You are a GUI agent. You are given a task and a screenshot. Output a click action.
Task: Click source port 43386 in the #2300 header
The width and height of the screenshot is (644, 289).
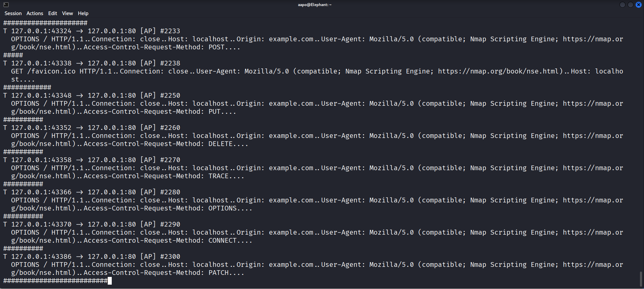pyautogui.click(x=61, y=256)
